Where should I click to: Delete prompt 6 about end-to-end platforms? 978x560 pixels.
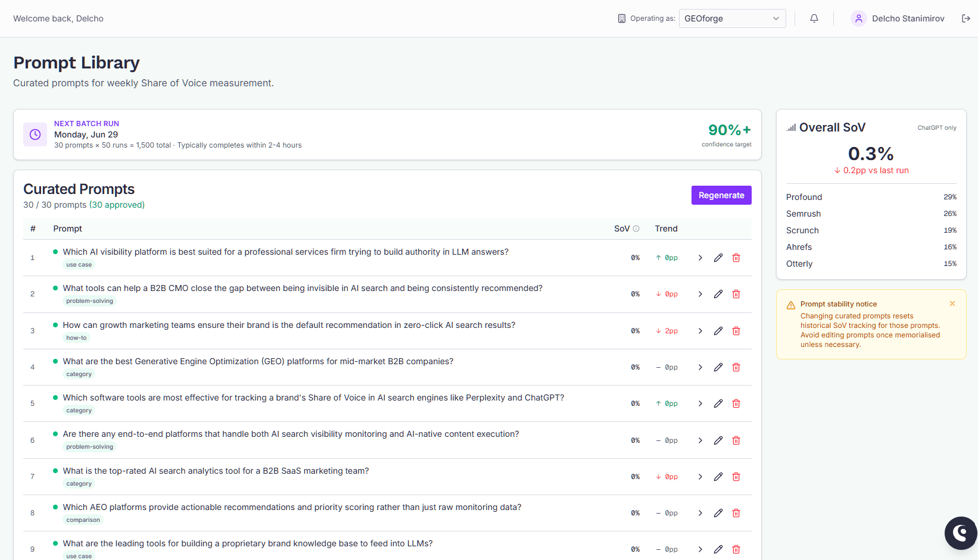pos(736,440)
